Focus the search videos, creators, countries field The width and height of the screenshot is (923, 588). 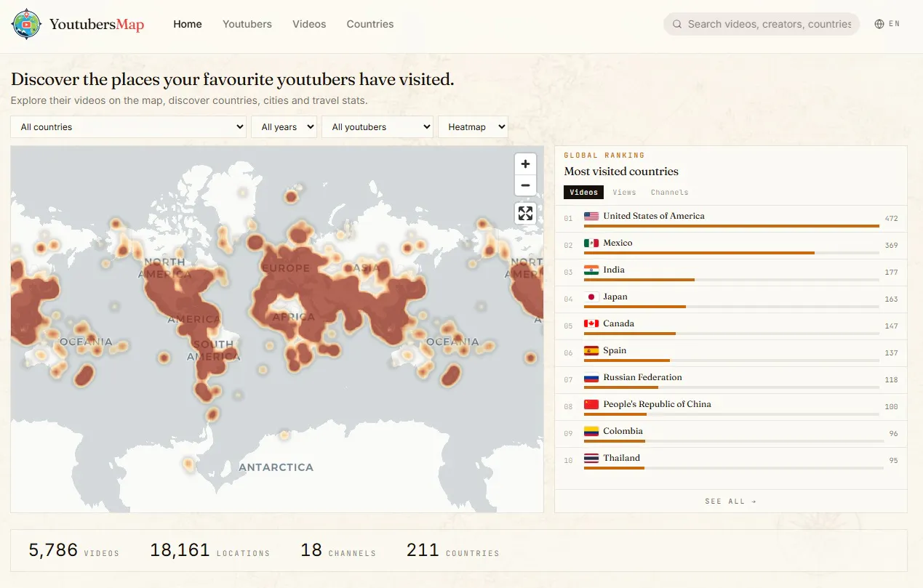click(x=762, y=24)
